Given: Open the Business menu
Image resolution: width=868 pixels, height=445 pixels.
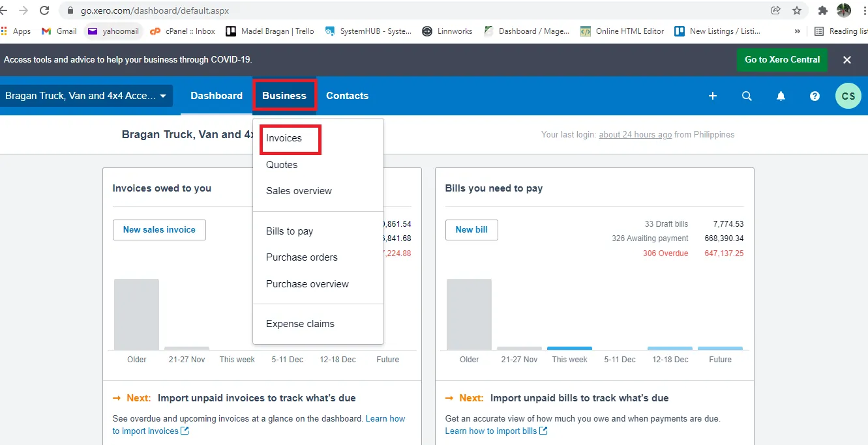Looking at the screenshot, I should click(284, 96).
